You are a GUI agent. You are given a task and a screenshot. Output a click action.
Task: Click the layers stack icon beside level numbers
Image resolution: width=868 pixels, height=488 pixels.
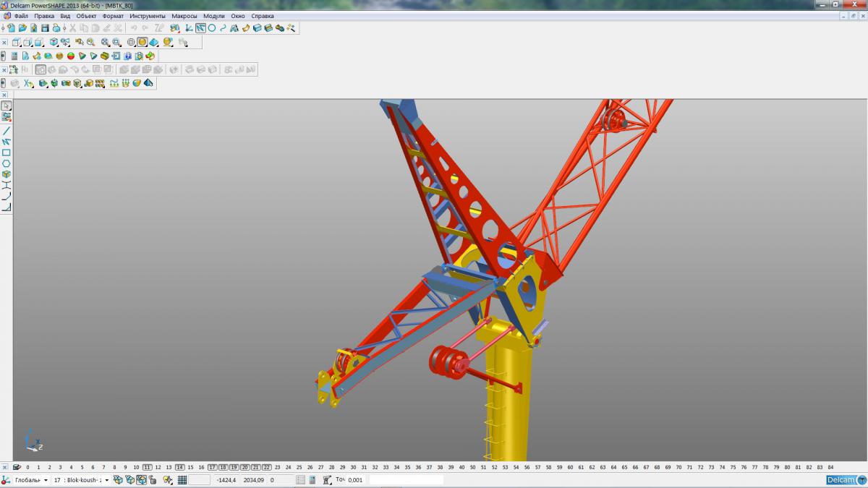(x=17, y=467)
